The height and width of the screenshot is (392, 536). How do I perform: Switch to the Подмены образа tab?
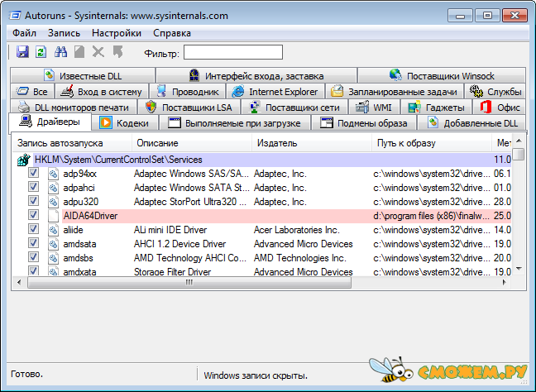364,123
